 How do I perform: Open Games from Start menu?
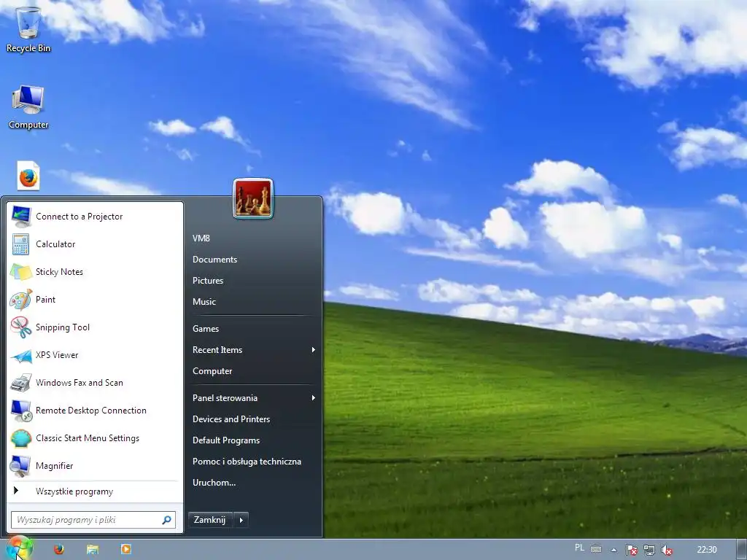point(205,329)
